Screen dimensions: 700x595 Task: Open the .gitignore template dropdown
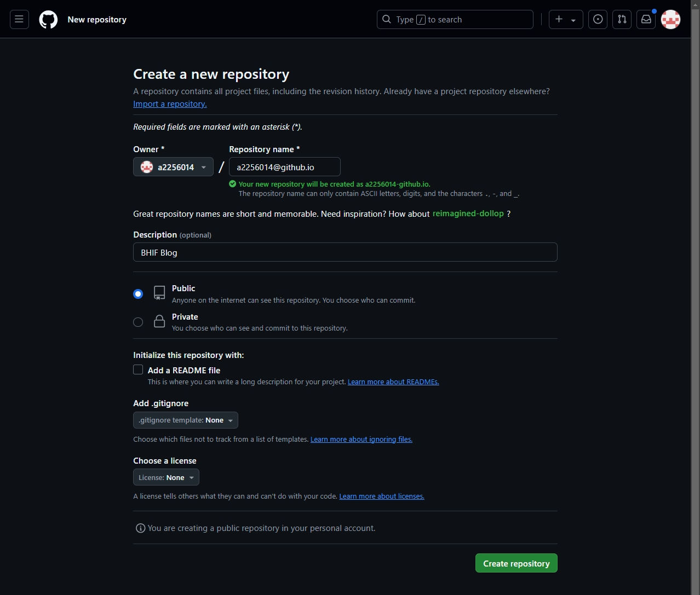click(186, 420)
